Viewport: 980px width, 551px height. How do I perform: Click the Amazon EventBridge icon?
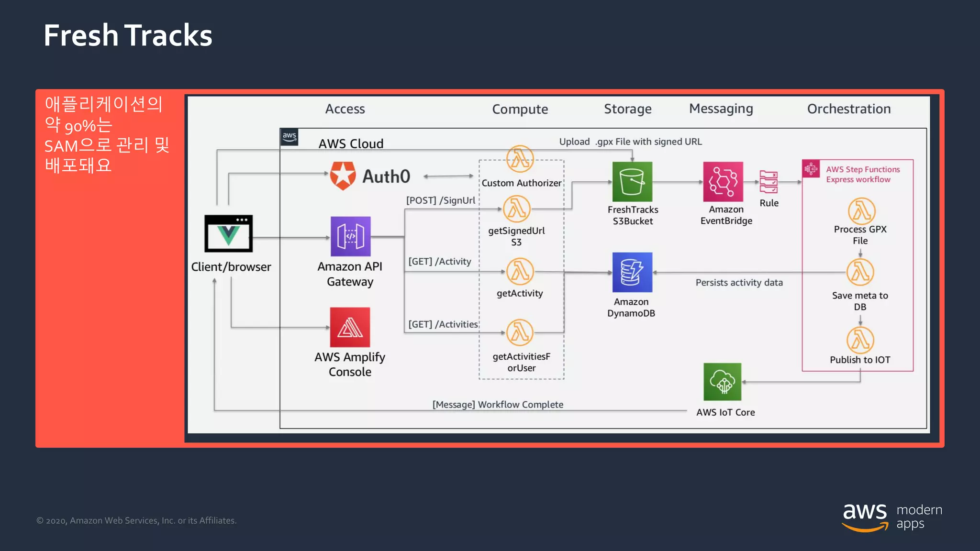point(723,182)
